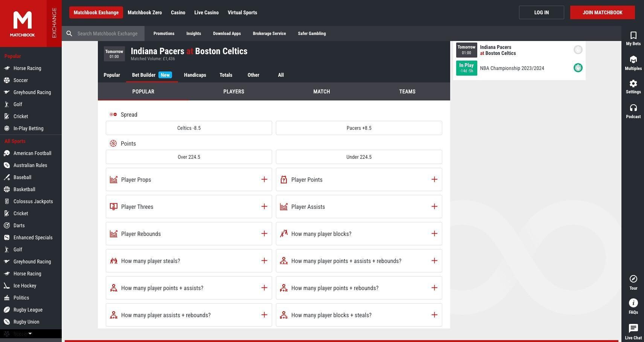Expand Player Threes section
The height and width of the screenshot is (342, 644).
pyautogui.click(x=264, y=207)
